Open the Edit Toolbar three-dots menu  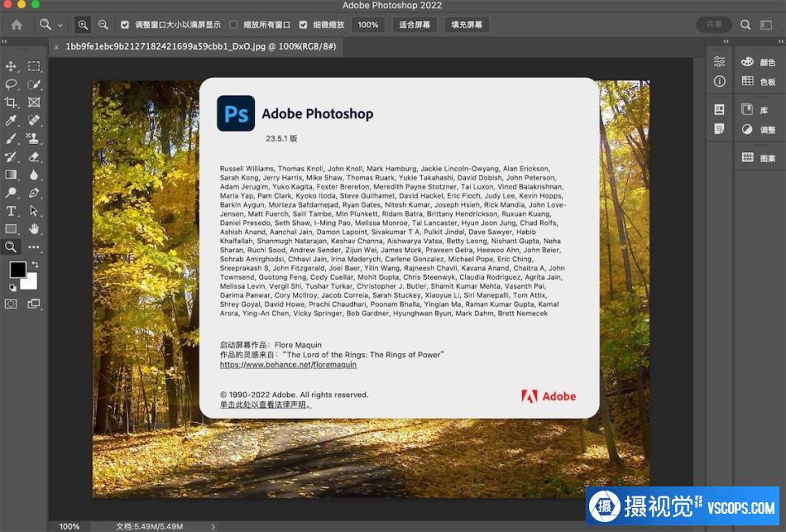(x=34, y=247)
